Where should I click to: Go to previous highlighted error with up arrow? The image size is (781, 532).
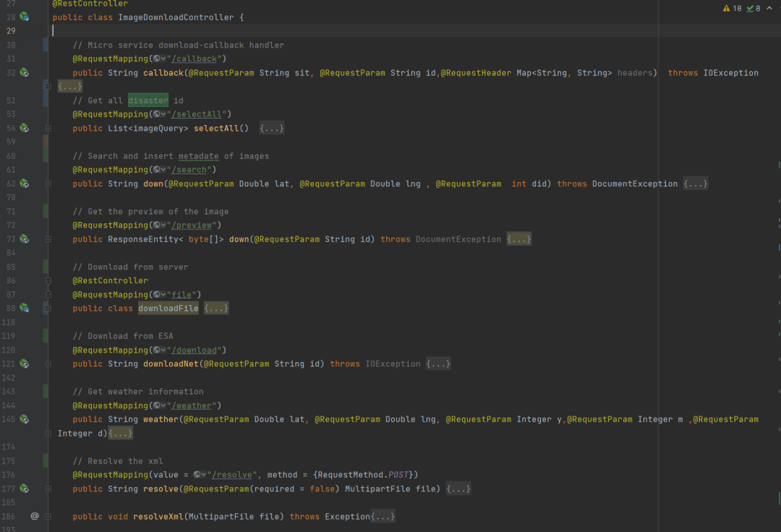[769, 9]
